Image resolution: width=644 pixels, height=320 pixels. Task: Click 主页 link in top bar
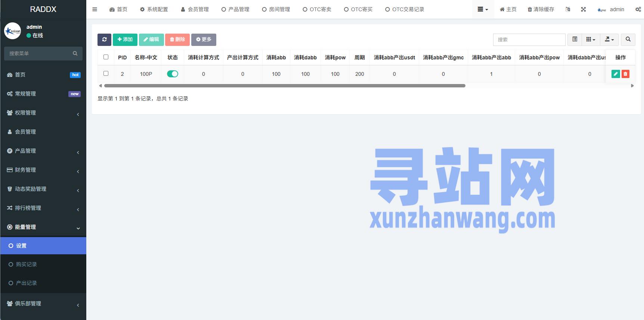pos(508,9)
